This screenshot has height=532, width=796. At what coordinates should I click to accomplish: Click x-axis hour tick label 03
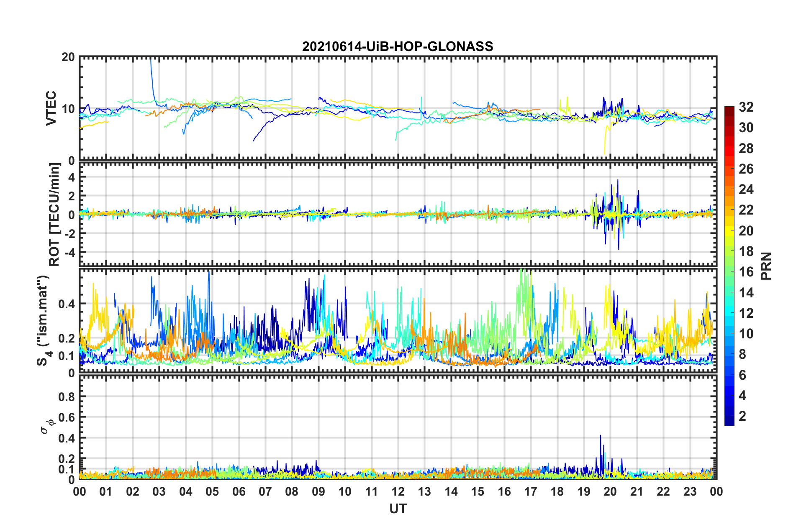point(159,491)
